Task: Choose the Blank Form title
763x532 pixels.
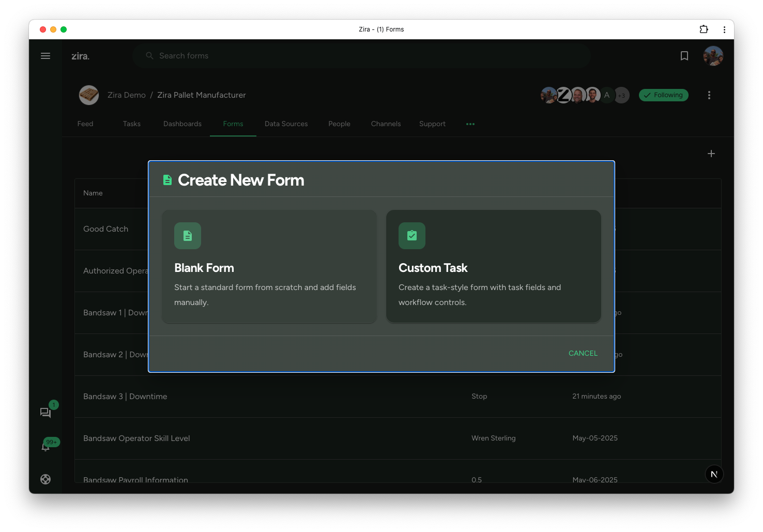Action: 204,268
